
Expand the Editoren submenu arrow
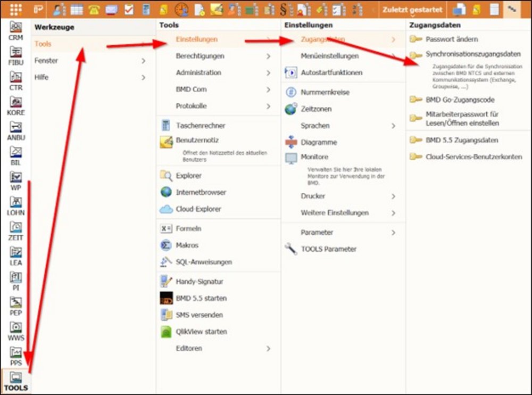[x=268, y=349]
